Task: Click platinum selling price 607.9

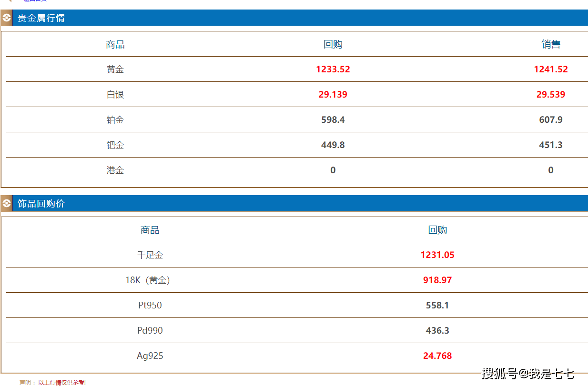Action: click(550, 120)
